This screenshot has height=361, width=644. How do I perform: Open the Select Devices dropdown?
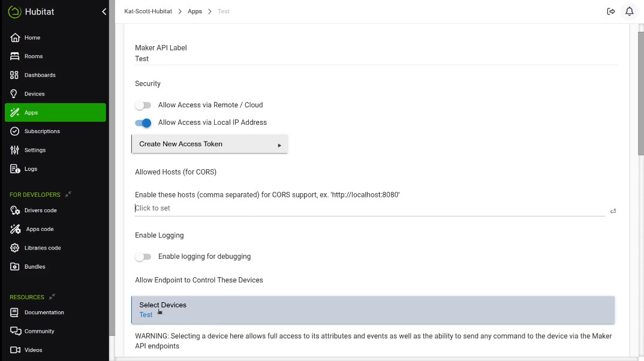coord(373,309)
